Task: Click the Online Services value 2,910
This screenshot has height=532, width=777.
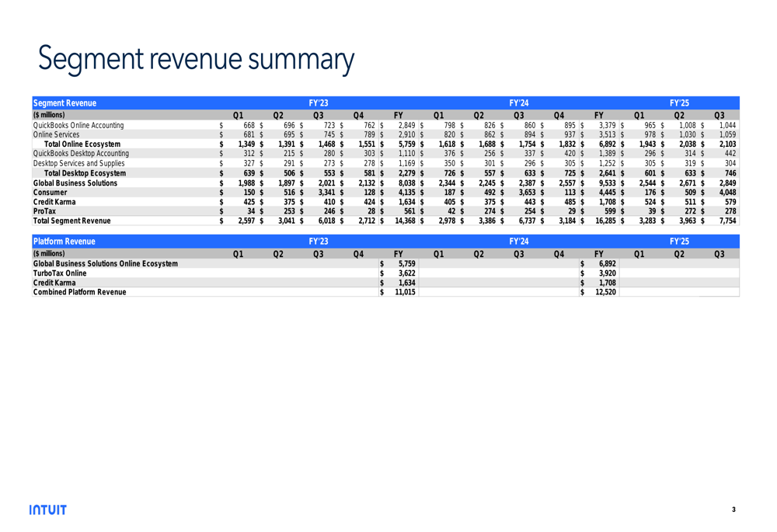Action: pos(407,134)
